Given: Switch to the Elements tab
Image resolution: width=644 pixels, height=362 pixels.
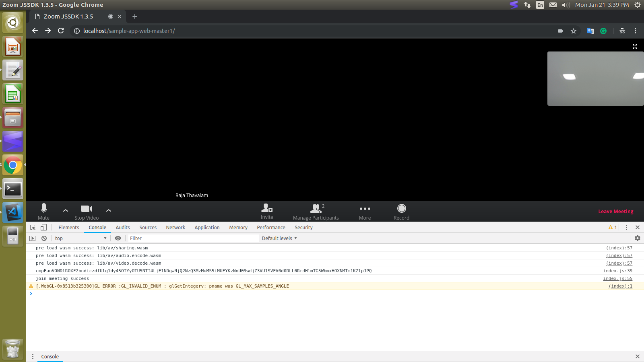Looking at the screenshot, I should tap(69, 227).
